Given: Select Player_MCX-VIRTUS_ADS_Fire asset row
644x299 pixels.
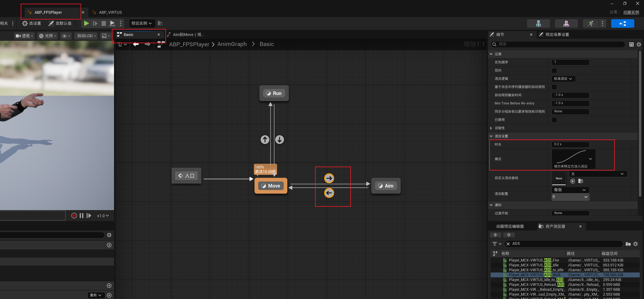Looking at the screenshot, I should click(x=565, y=260).
